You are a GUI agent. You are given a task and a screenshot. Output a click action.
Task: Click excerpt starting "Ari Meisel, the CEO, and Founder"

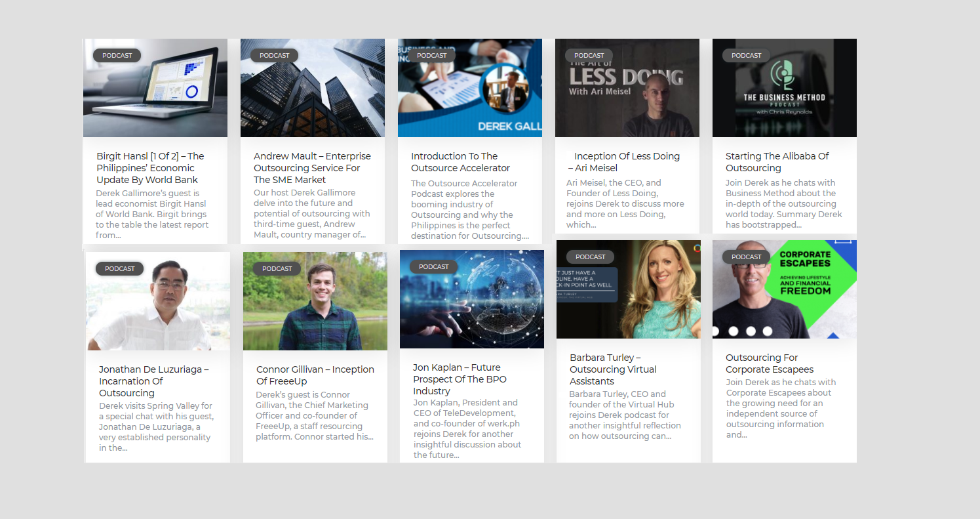(625, 203)
